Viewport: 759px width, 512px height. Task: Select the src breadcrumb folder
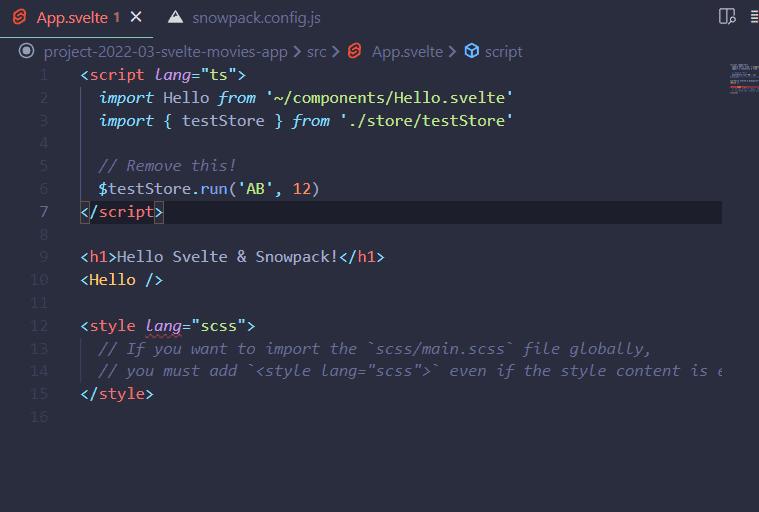click(317, 52)
